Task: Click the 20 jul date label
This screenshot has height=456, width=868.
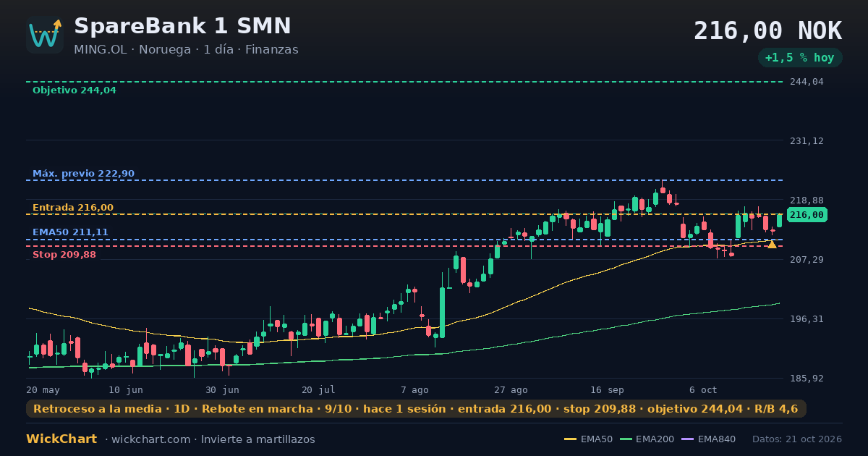Action: 318,389
